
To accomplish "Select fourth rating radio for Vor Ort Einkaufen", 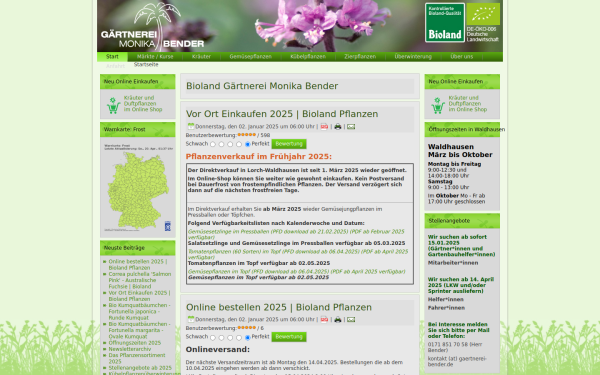I will coord(239,144).
